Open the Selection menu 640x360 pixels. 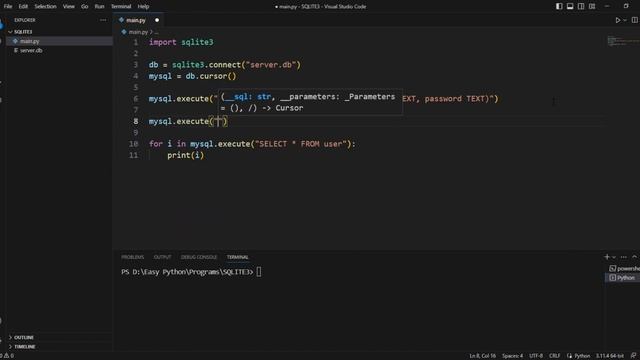tap(45, 7)
